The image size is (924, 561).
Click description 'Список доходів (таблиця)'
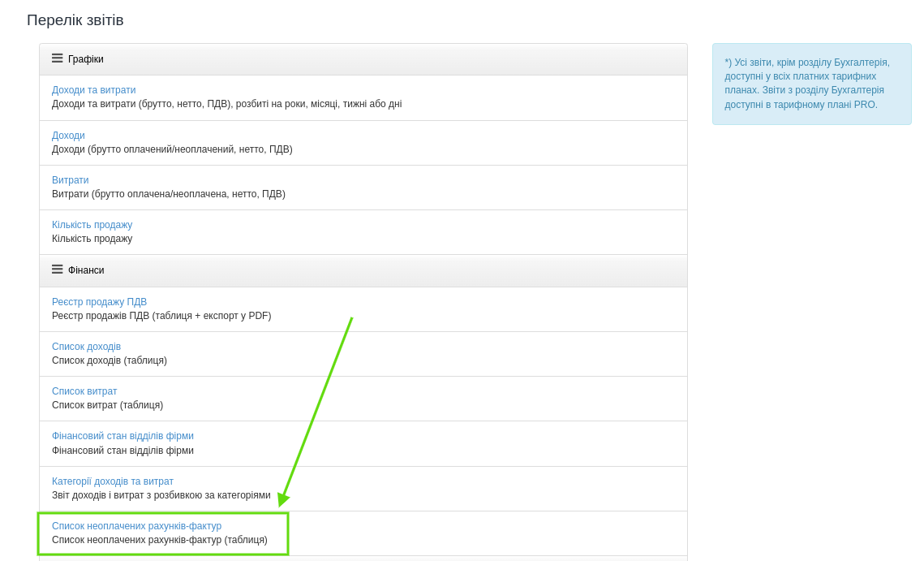110,360
